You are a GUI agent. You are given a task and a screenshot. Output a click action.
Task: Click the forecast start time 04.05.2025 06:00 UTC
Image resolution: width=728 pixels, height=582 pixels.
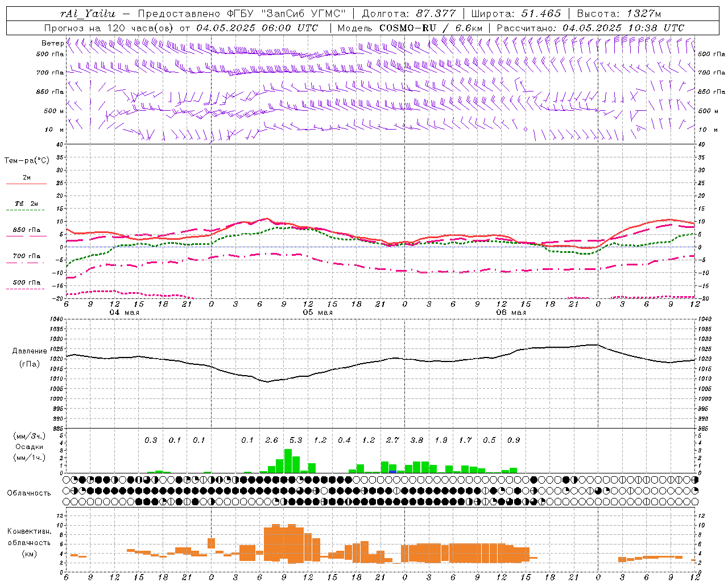click(257, 28)
